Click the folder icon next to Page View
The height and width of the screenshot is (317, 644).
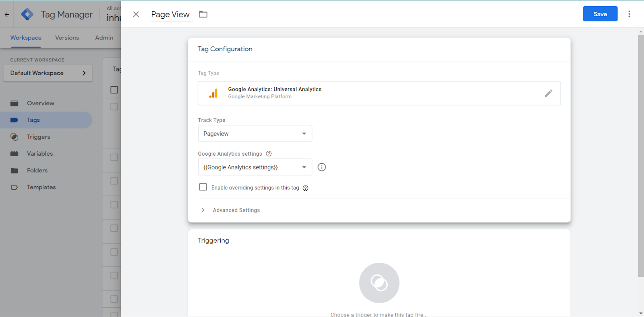[203, 14]
